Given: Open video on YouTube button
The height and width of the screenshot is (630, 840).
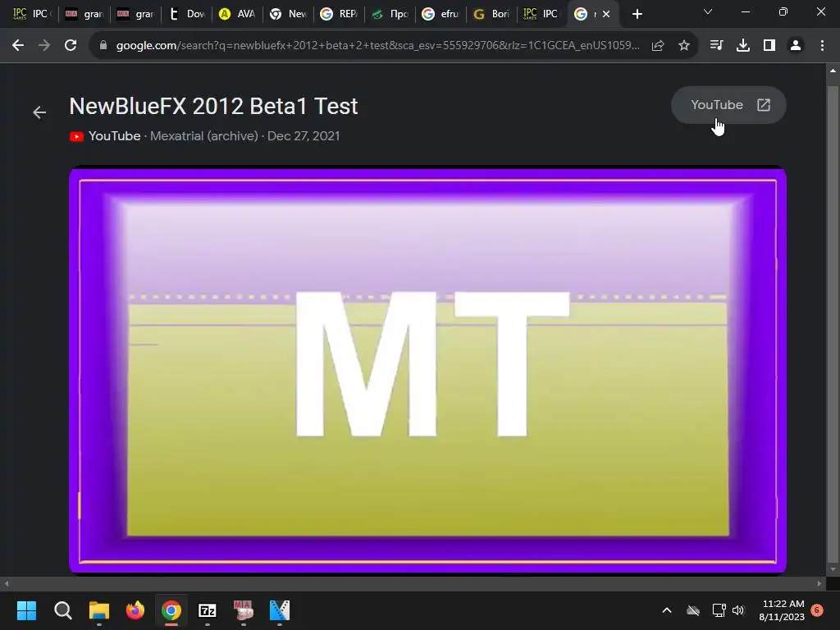Looking at the screenshot, I should click(728, 105).
